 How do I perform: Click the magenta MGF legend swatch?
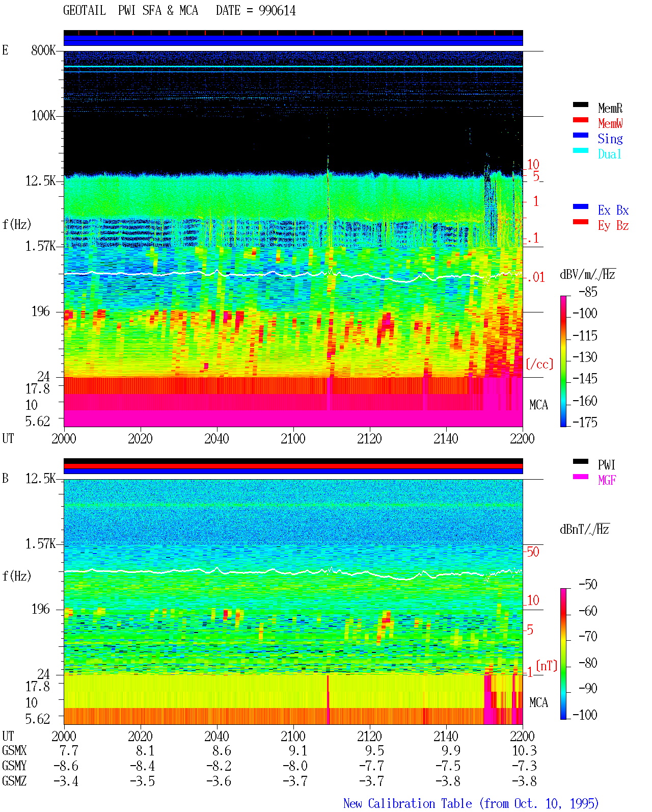tap(581, 477)
